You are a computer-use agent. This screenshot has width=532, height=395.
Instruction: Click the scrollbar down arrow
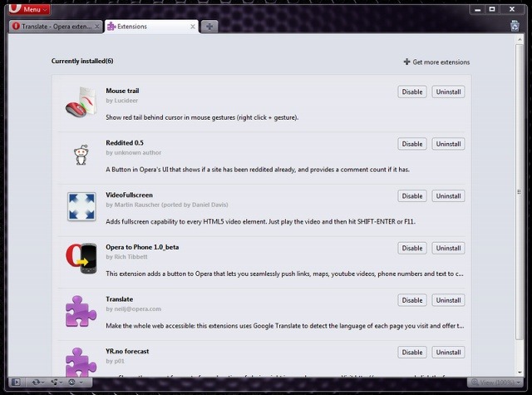(520, 373)
